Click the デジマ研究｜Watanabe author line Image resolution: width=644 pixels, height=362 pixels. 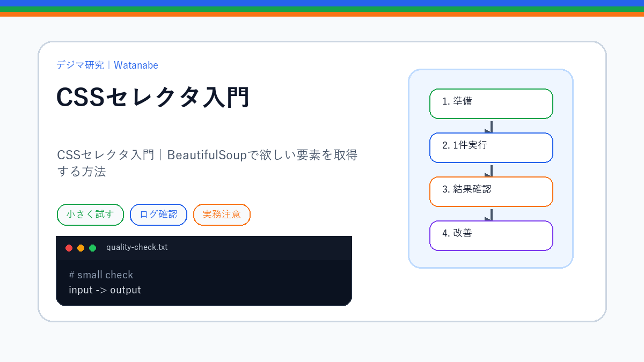[107, 65]
